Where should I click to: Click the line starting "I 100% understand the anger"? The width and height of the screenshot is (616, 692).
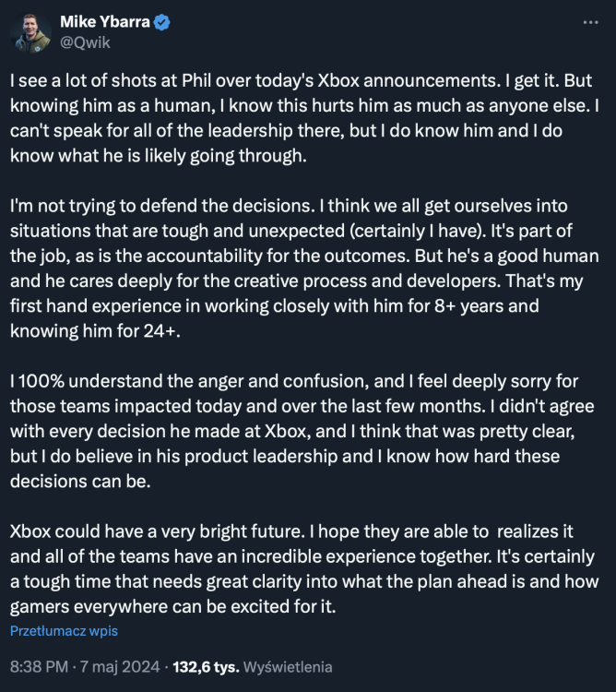tap(293, 381)
